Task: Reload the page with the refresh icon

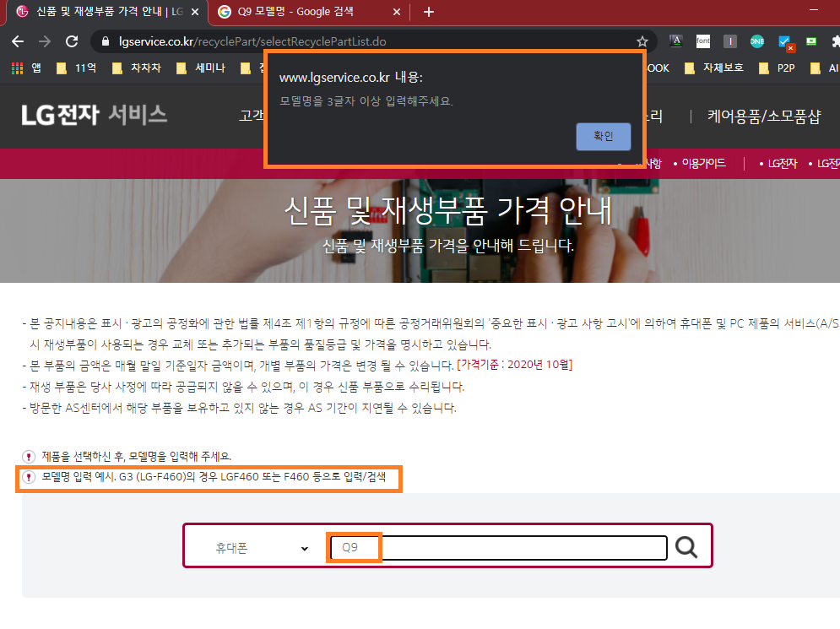Action: [x=72, y=41]
